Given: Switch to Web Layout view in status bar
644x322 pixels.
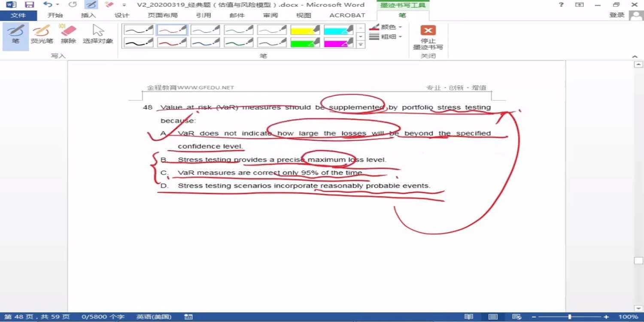Looking at the screenshot, I should coord(517,317).
